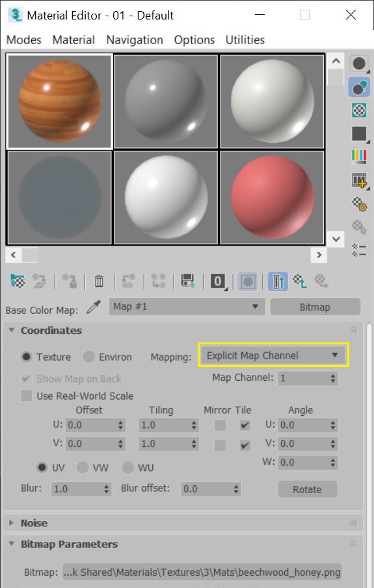This screenshot has height=588, width=374.
Task: Open the Map #1 name dropdown
Action: [x=187, y=307]
